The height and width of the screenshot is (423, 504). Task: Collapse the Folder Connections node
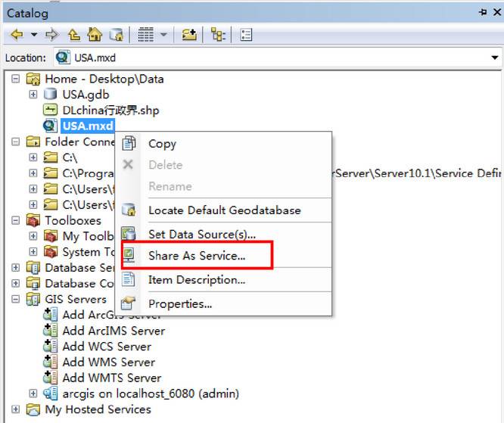coord(15,142)
